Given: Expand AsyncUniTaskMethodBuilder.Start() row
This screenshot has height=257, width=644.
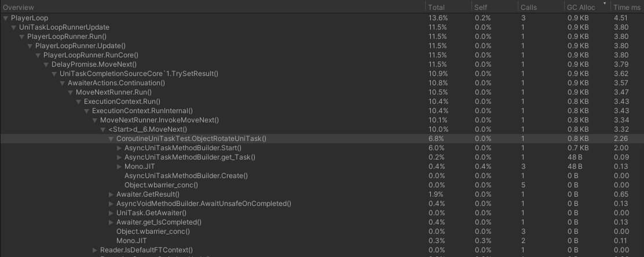Looking at the screenshot, I should 120,148.
